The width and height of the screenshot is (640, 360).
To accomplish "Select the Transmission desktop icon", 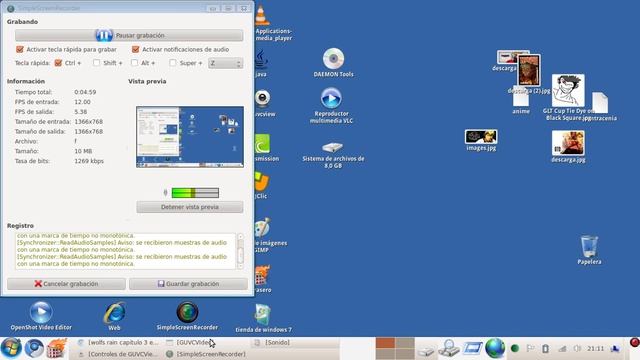I will 262,144.
